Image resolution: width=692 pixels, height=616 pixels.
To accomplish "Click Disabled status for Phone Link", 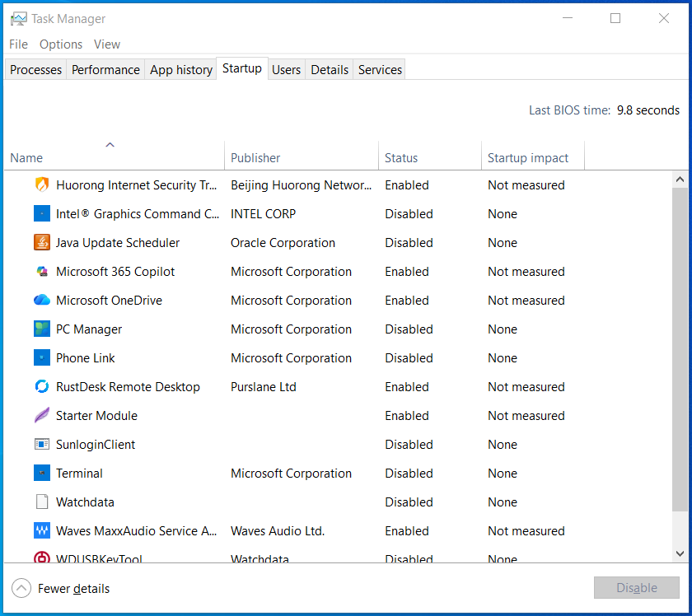I will tap(409, 358).
